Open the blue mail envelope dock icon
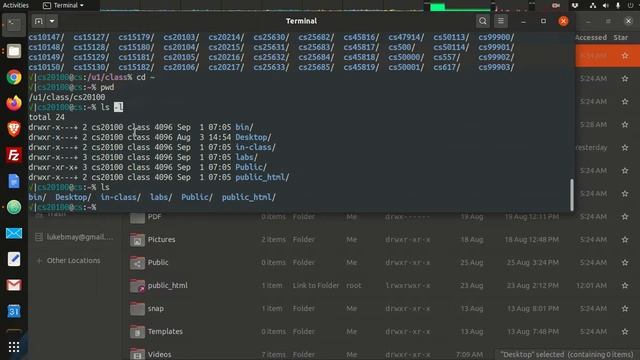 [14, 233]
